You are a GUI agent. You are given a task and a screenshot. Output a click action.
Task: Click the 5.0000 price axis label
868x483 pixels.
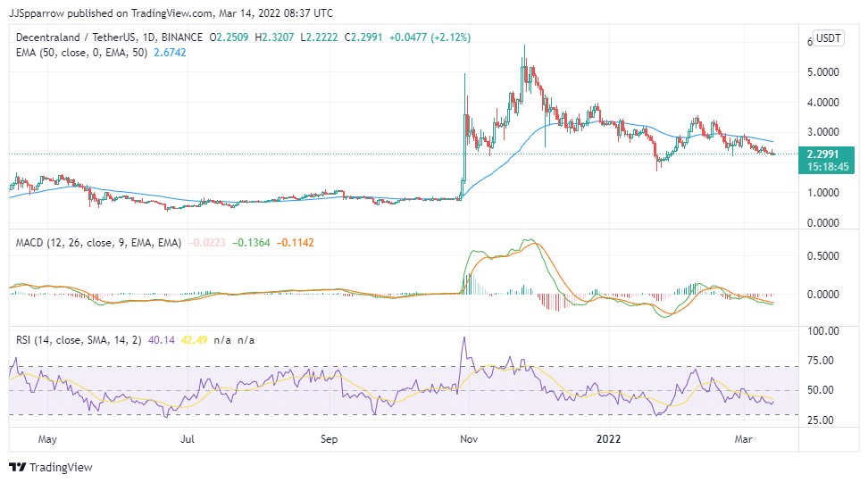click(823, 72)
